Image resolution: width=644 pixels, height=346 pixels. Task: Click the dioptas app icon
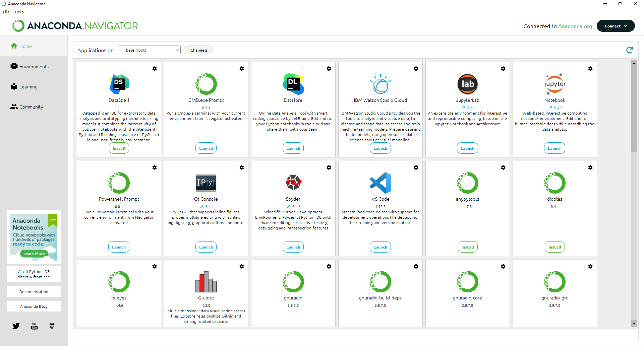tap(555, 183)
